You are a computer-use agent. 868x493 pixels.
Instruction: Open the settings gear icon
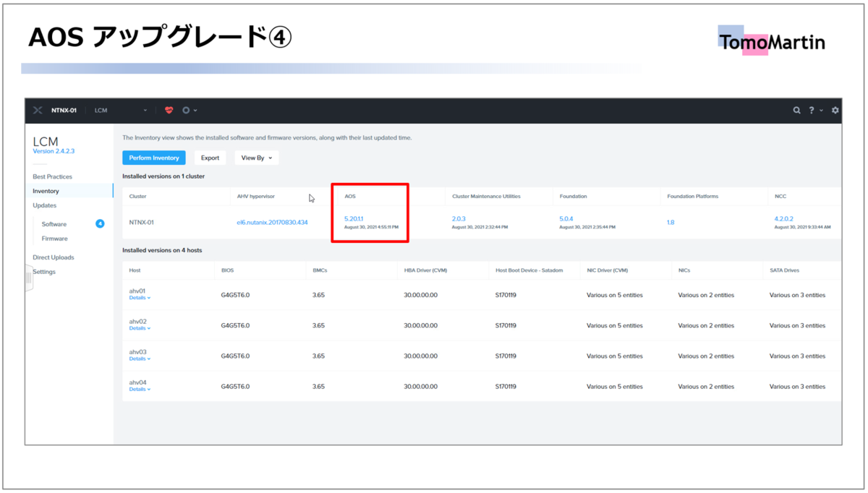(835, 111)
